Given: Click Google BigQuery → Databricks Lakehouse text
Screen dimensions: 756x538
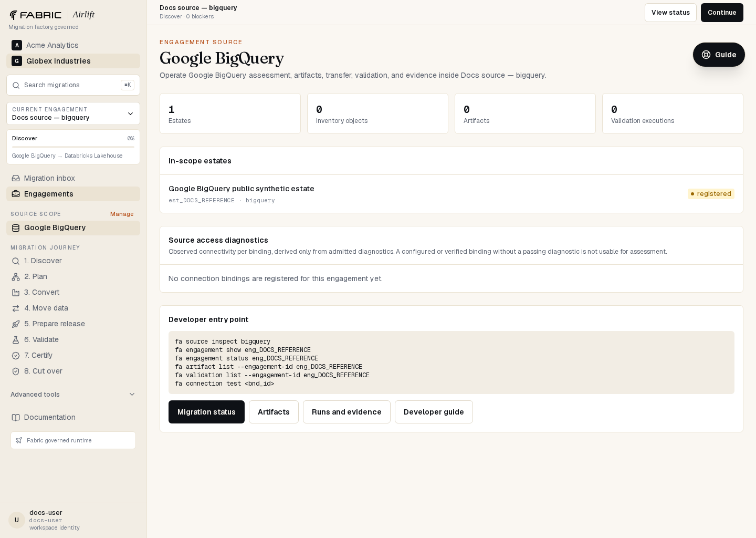Looking at the screenshot, I should [67, 156].
